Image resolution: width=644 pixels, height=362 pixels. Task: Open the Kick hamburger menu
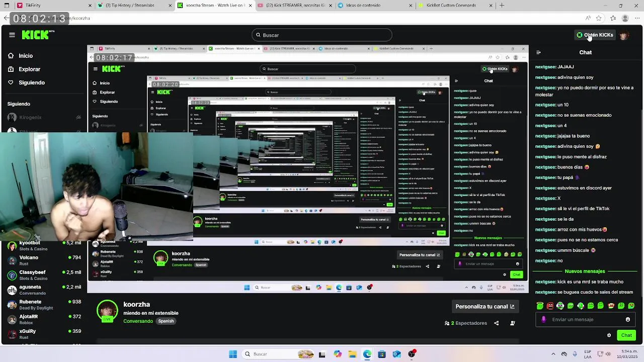(x=12, y=35)
